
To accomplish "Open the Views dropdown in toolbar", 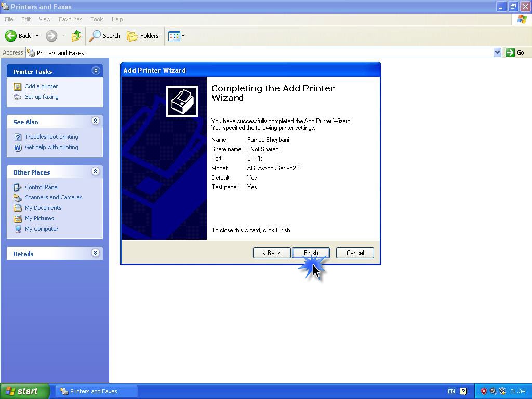I will [177, 36].
